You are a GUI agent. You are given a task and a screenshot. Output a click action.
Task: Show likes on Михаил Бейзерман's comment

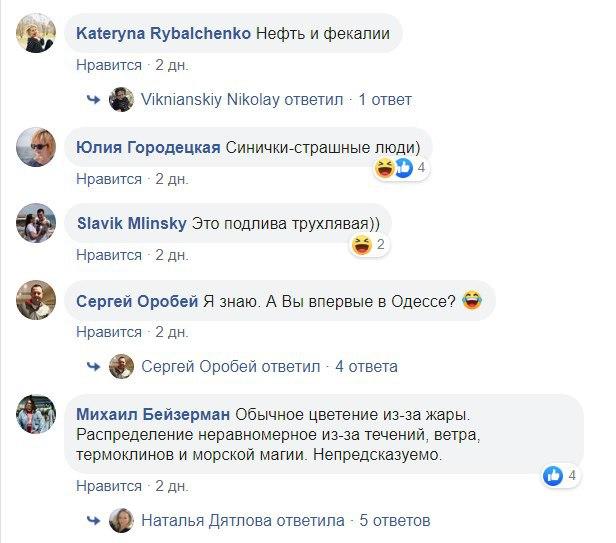tap(560, 476)
